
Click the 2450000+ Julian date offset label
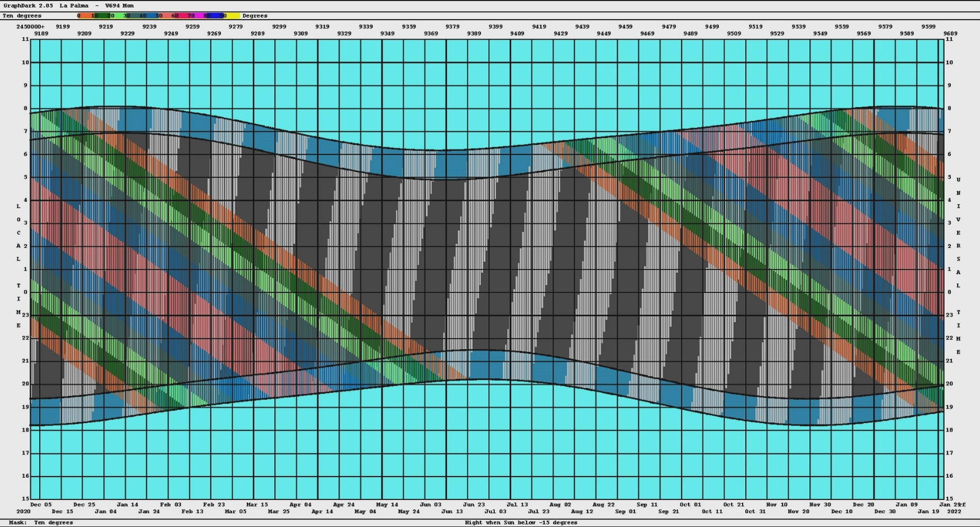pos(31,26)
